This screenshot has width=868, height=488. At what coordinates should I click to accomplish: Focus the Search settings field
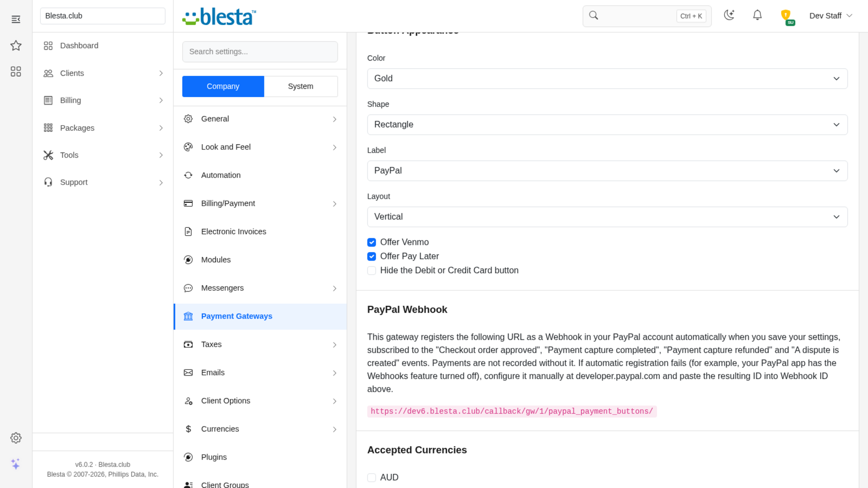260,52
